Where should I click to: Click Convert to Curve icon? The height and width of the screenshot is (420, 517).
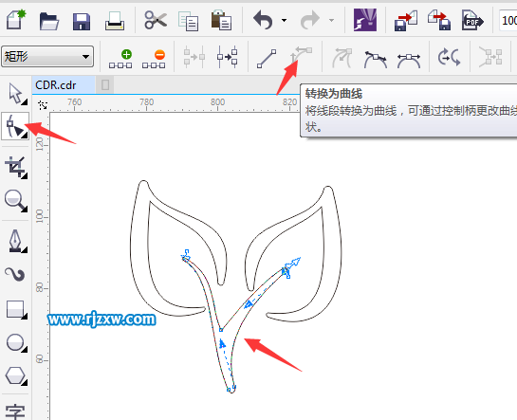tap(301, 56)
